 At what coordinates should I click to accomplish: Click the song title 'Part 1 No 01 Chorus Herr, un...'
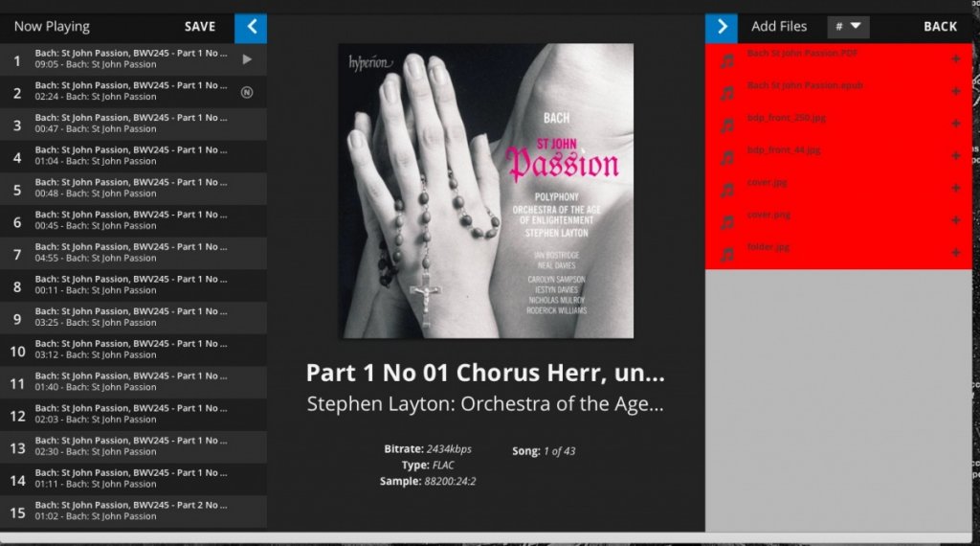[485, 373]
